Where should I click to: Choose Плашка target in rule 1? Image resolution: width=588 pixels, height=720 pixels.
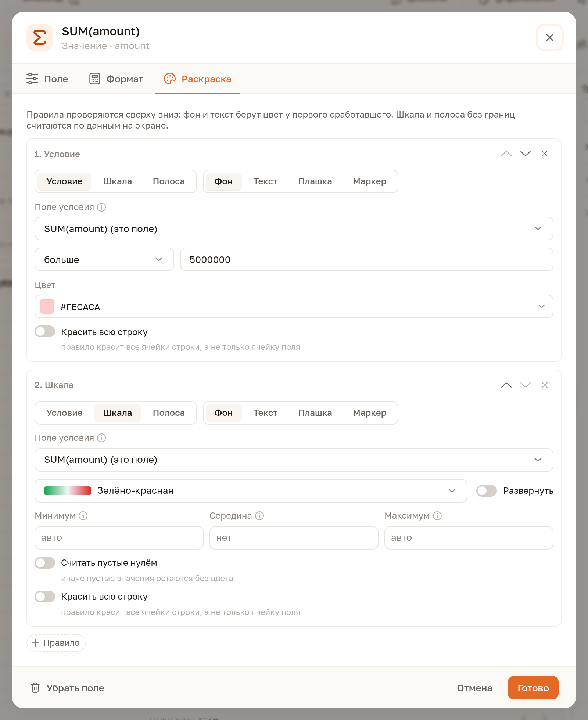(x=315, y=181)
